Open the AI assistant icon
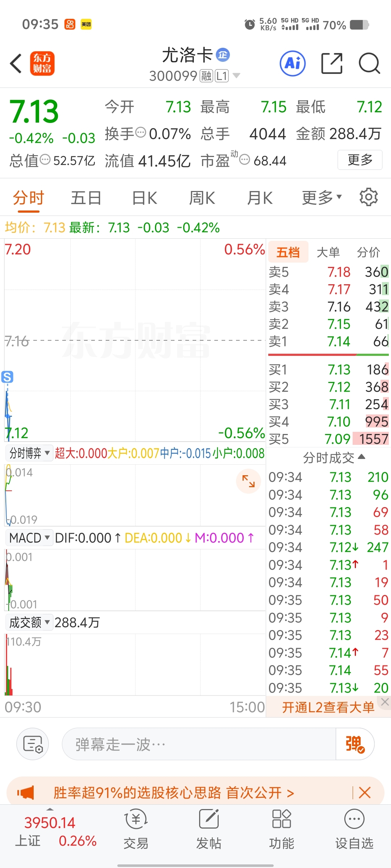The image size is (391, 868). [x=293, y=63]
